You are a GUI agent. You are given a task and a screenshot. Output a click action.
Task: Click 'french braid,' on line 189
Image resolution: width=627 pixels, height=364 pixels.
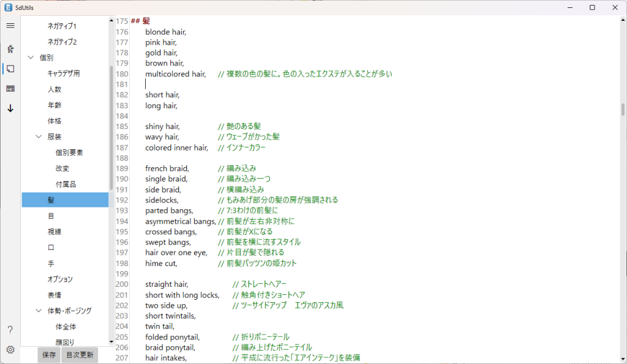(x=167, y=168)
